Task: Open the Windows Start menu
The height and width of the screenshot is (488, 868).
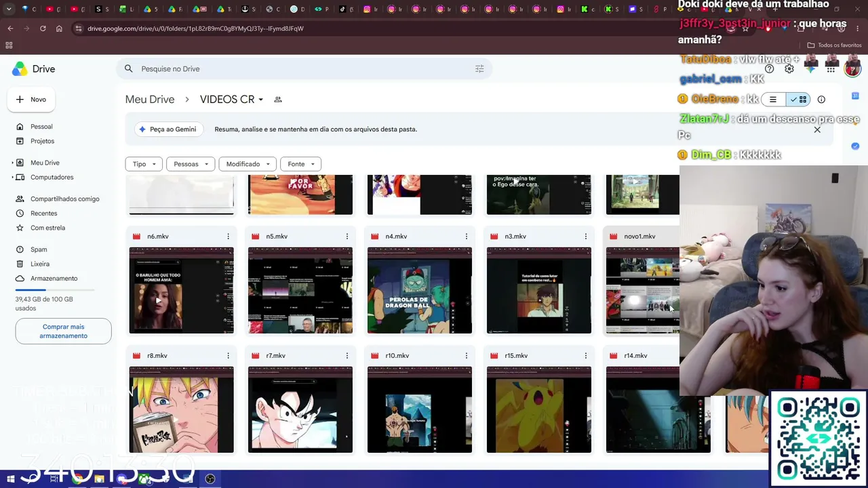Action: 11,479
